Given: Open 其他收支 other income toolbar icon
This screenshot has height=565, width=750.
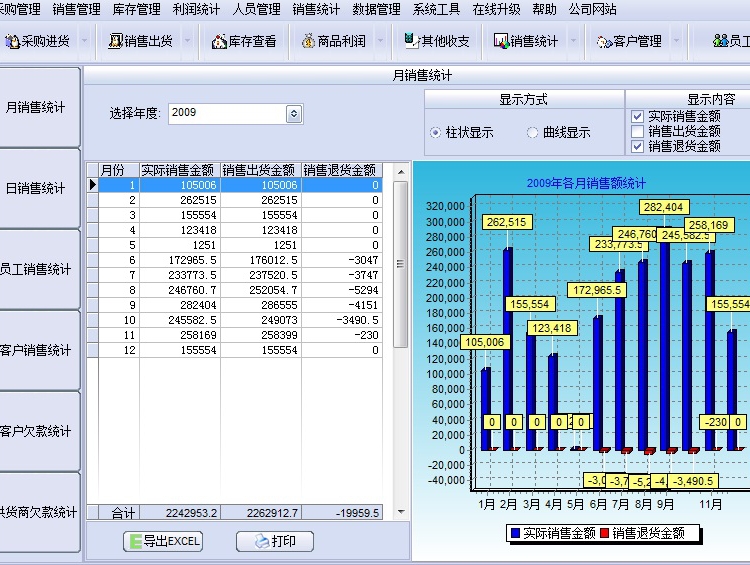Looking at the screenshot, I should (411, 40).
